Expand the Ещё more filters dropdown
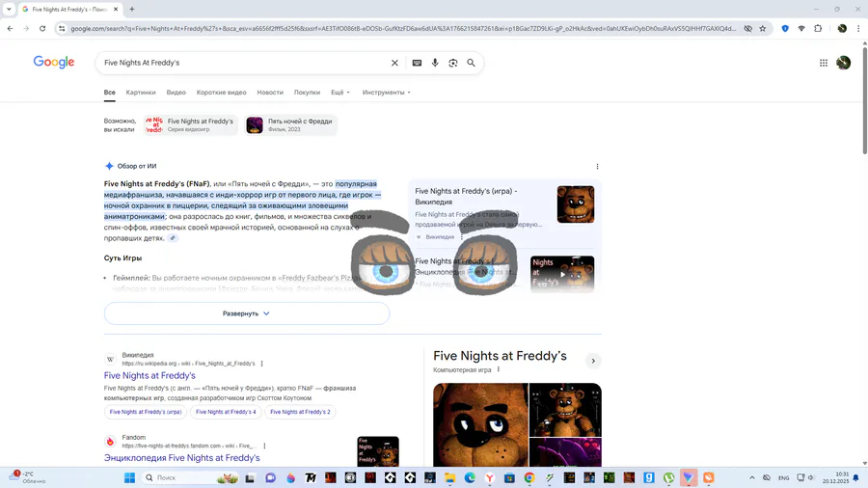This screenshot has width=868, height=488. click(x=340, y=93)
